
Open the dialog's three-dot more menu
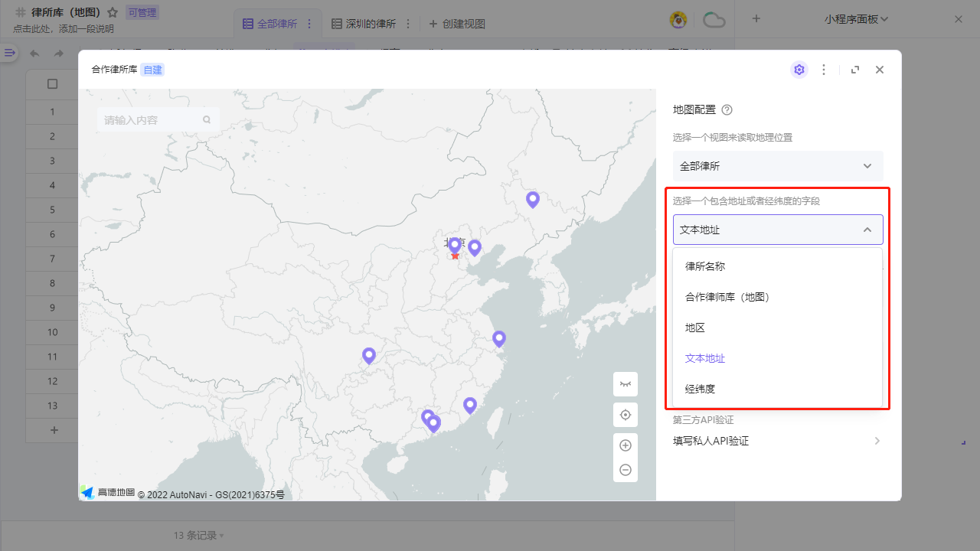(x=824, y=69)
